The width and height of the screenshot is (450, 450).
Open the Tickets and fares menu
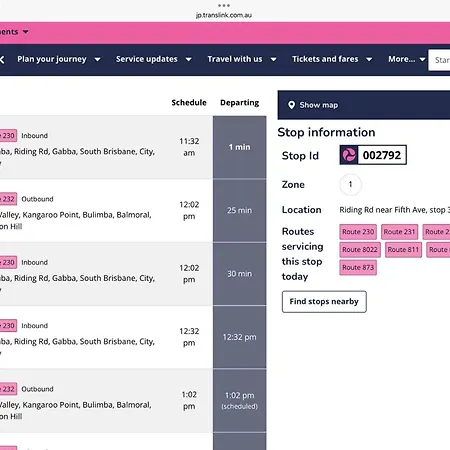(x=325, y=59)
